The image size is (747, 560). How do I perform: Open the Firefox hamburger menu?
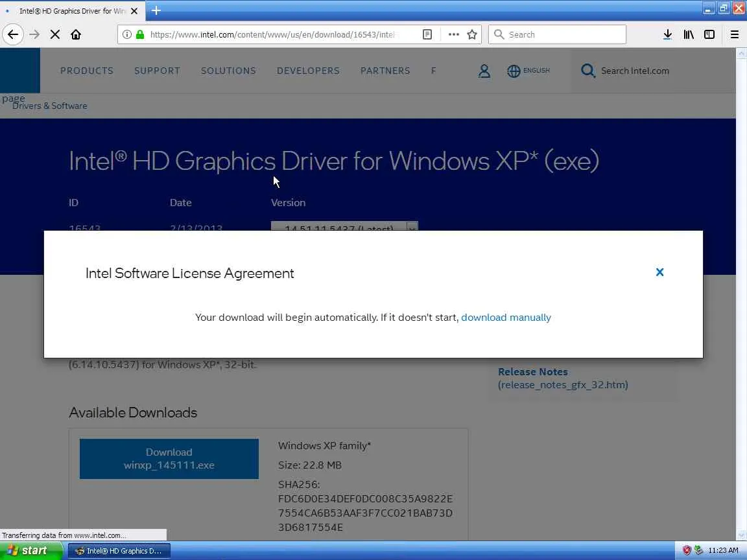point(735,34)
